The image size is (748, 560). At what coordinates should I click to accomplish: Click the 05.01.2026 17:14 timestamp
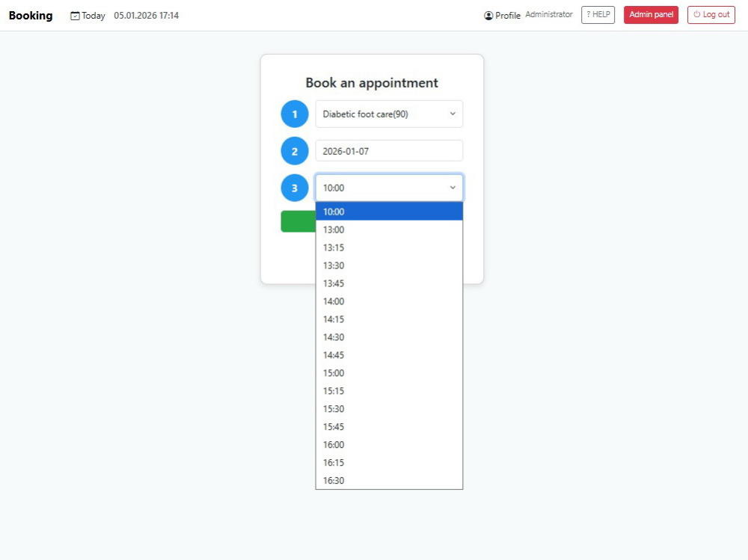click(x=146, y=15)
